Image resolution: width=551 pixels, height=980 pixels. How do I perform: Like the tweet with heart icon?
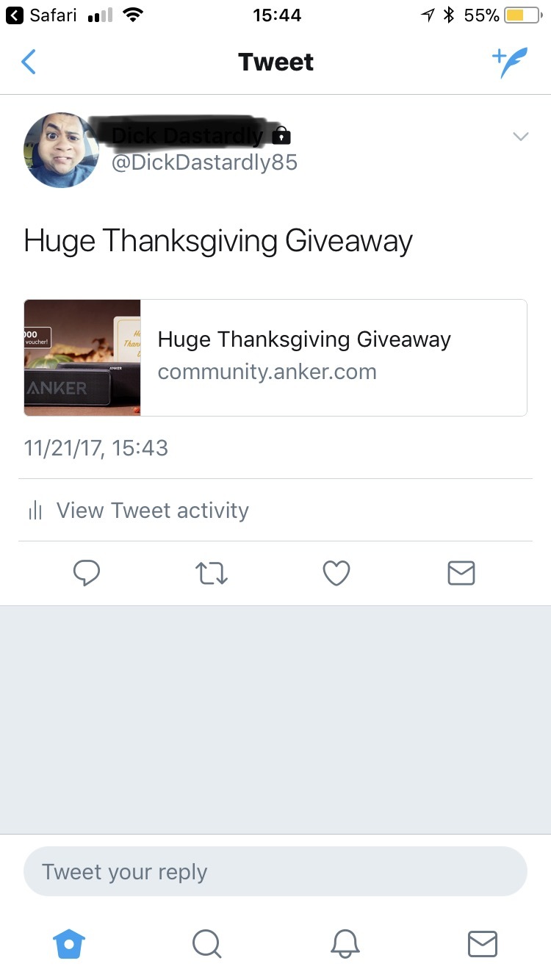pyautogui.click(x=336, y=573)
